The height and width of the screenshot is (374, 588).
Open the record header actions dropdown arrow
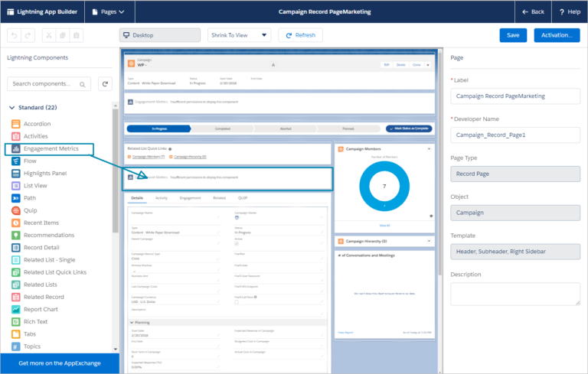(x=428, y=65)
